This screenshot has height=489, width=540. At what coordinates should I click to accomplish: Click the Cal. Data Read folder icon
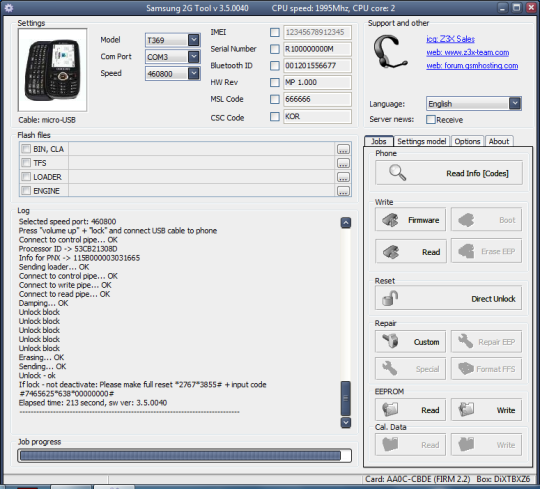[x=390, y=444]
